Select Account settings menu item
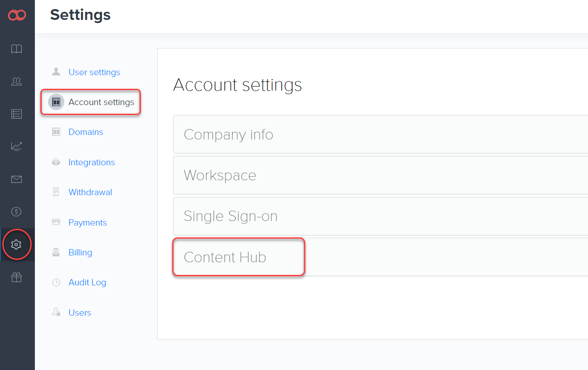 [101, 102]
